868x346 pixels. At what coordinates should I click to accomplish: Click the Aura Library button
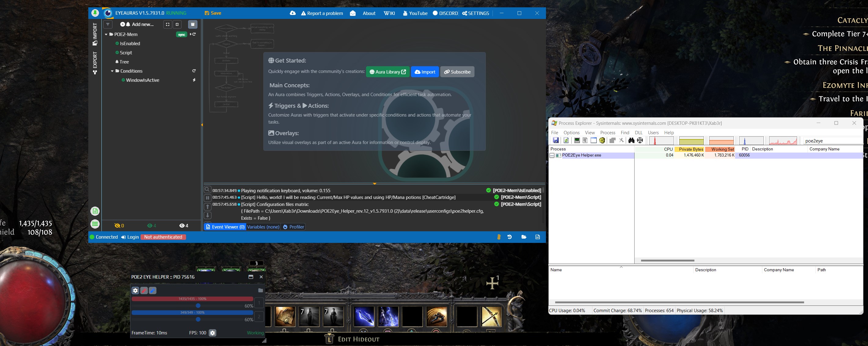coord(388,72)
